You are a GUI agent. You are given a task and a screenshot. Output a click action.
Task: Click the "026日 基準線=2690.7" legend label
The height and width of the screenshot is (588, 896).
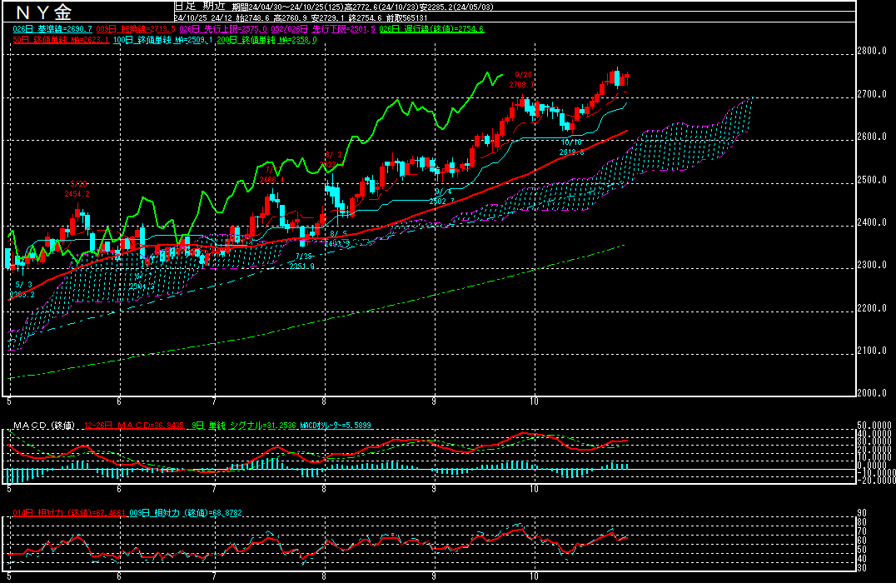point(52,29)
